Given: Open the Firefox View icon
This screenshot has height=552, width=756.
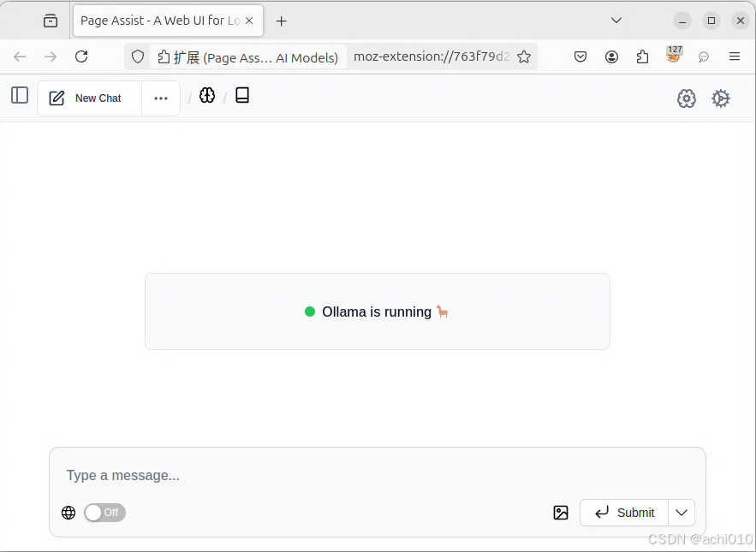Looking at the screenshot, I should pyautogui.click(x=51, y=21).
